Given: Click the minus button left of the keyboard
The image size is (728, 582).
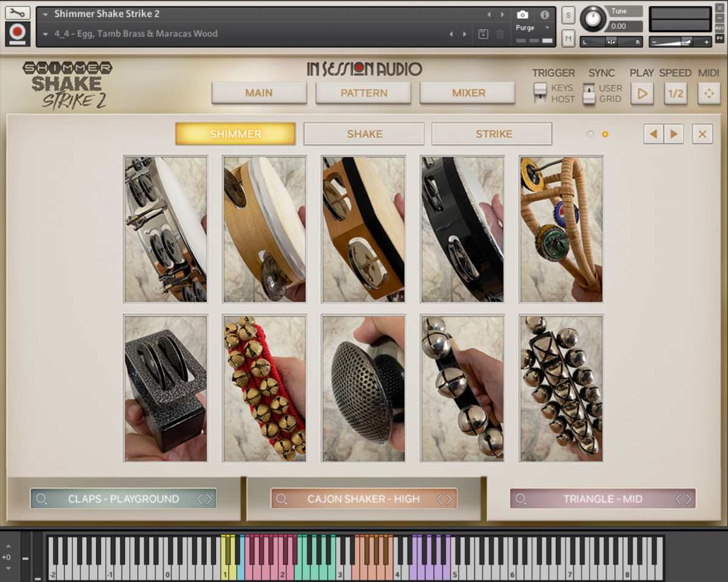Looking at the screenshot, I should coord(25,558).
